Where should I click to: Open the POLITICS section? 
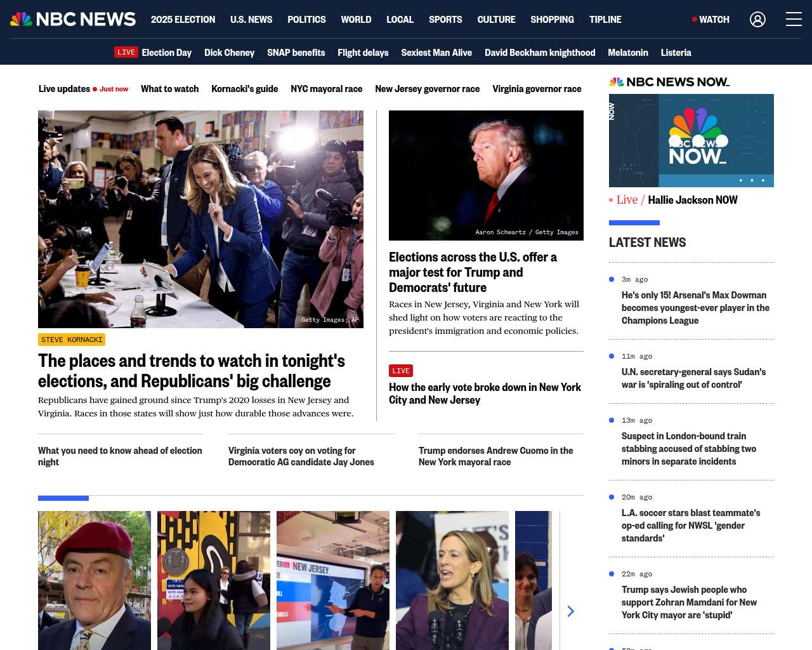click(x=306, y=20)
